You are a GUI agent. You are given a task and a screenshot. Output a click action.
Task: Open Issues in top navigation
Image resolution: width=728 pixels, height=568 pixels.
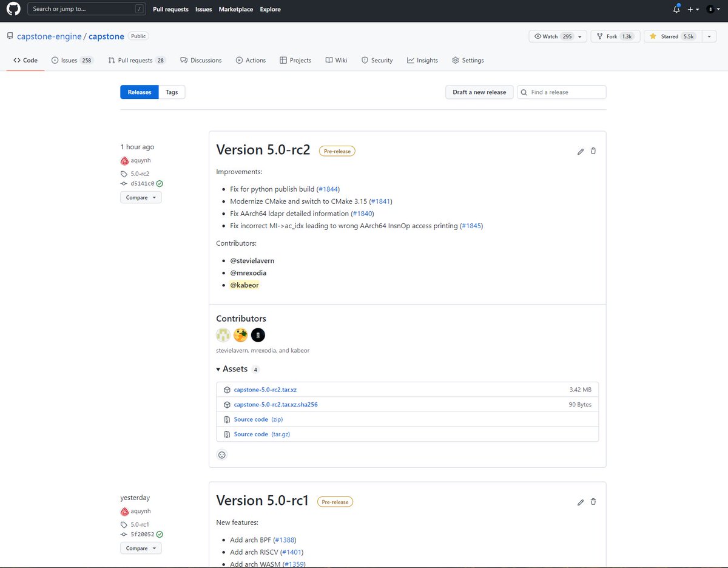pos(203,9)
